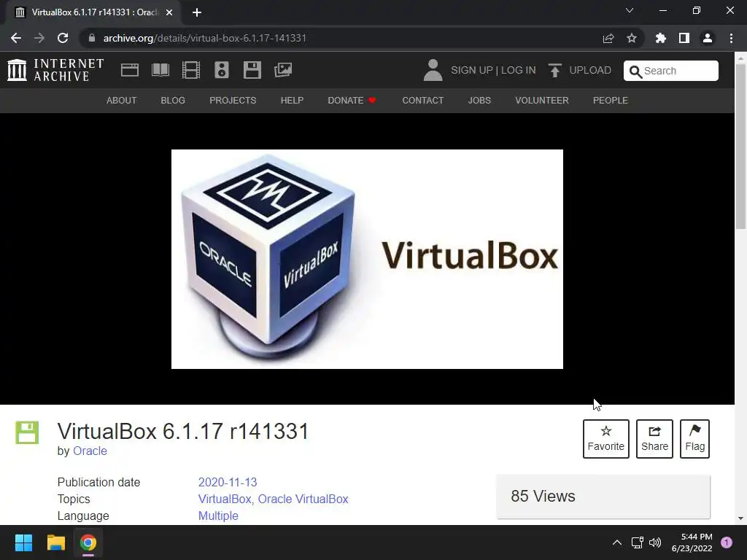The image size is (747, 560).
Task: Open the network tray icon
Action: [x=637, y=542]
